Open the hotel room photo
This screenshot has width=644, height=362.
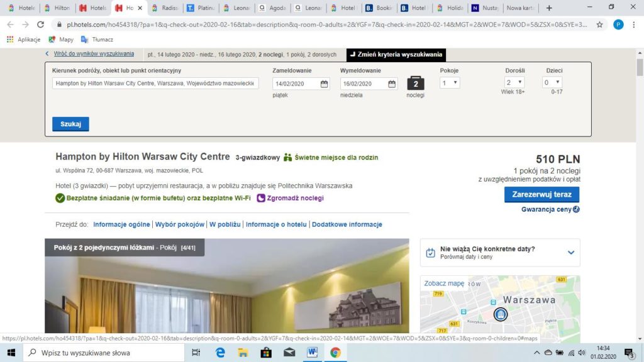point(226,286)
